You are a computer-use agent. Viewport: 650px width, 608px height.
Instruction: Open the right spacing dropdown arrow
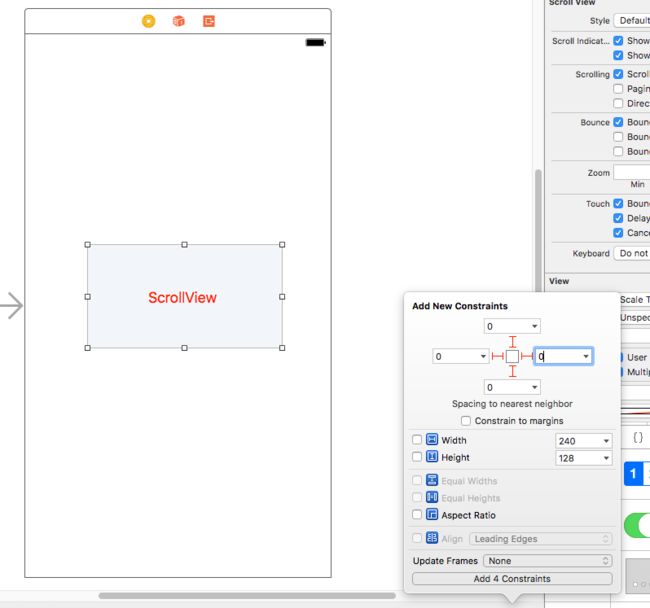pos(586,356)
